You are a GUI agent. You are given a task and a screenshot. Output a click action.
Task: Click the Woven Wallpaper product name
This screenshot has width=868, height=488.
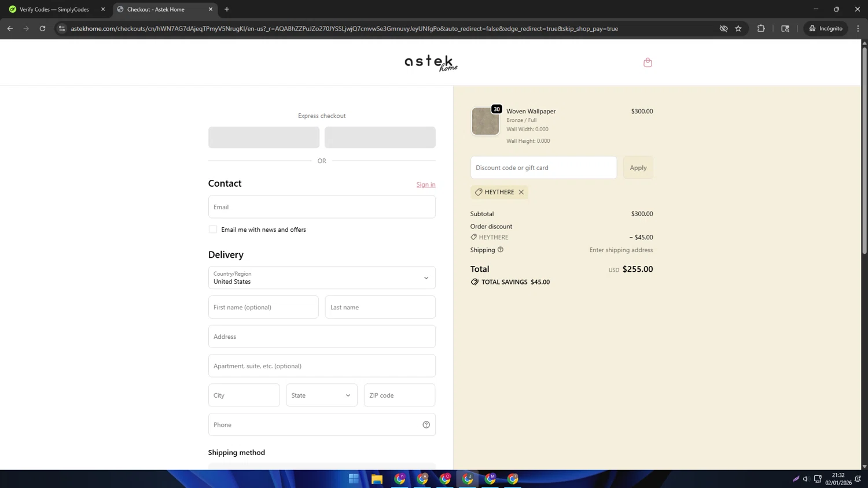click(531, 111)
